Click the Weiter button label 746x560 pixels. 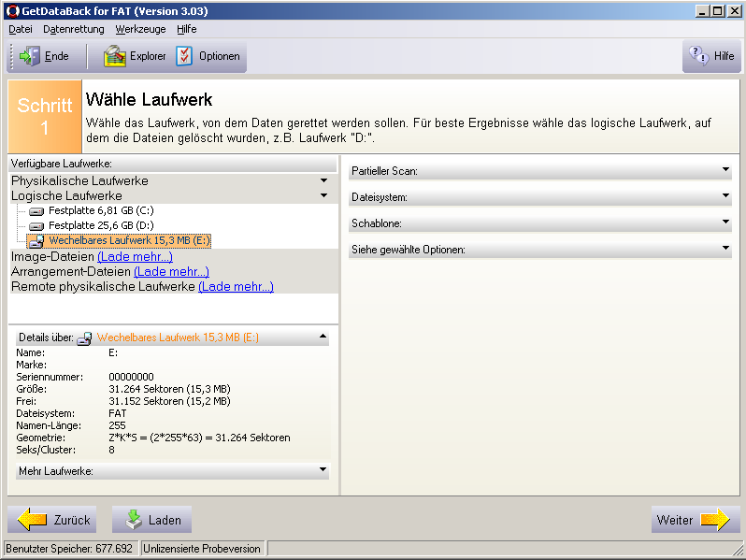675,520
